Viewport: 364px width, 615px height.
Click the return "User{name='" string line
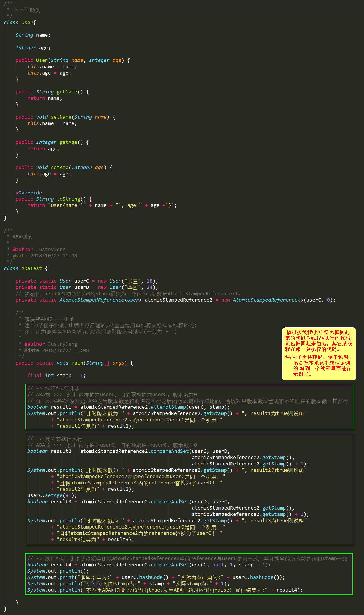(x=102, y=206)
